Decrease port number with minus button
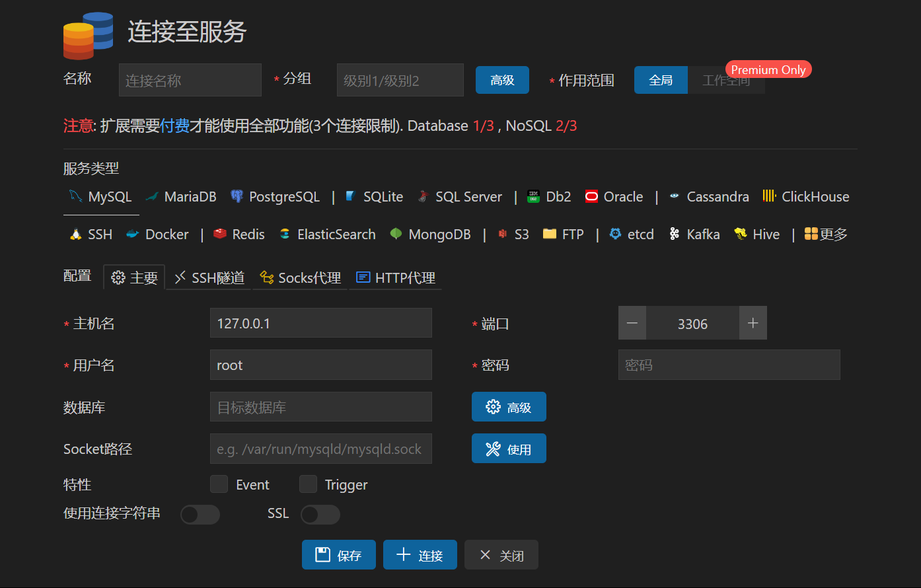The width and height of the screenshot is (921, 588). [632, 323]
